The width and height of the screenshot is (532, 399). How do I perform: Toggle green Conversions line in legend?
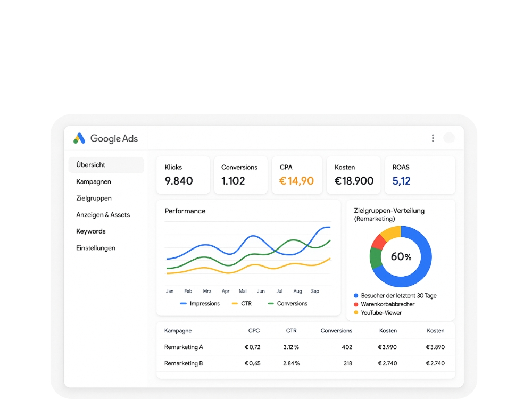288,304
